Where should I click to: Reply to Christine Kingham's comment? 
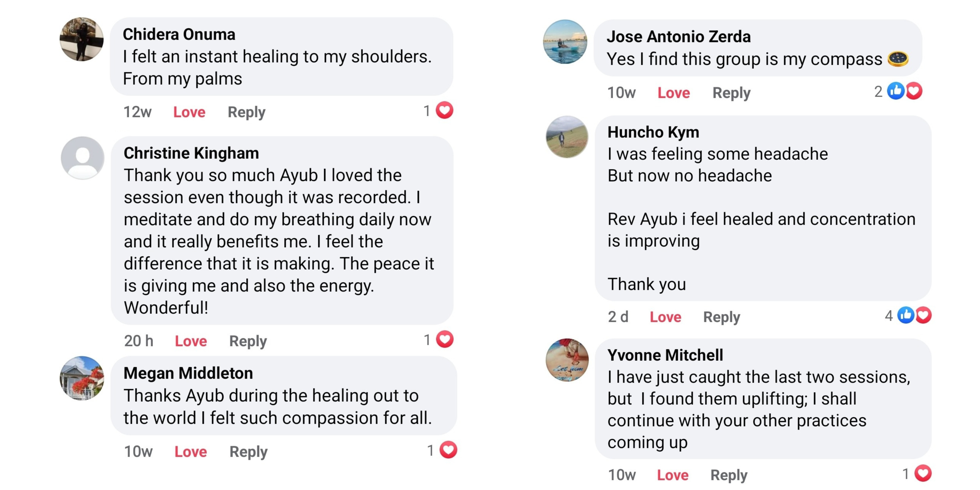(248, 341)
